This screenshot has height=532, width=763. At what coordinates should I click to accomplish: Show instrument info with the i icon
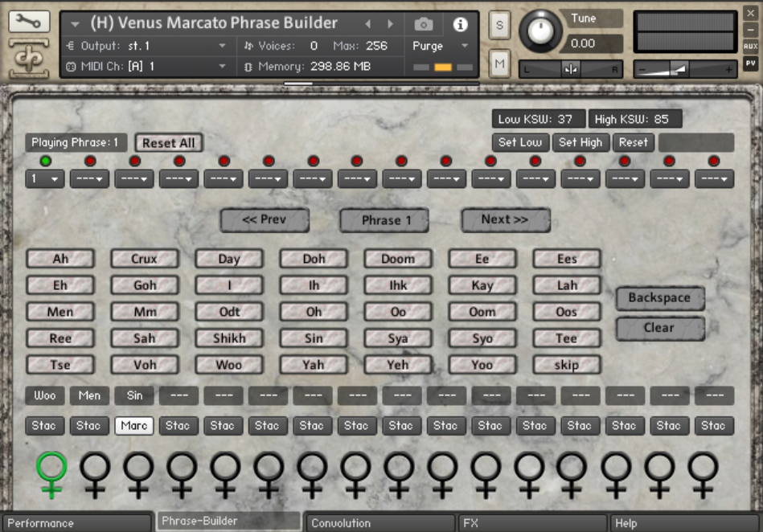pos(460,24)
